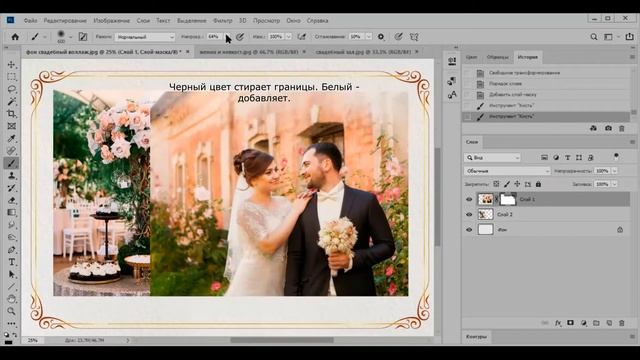This screenshot has height=360, width=640.
Task: Add layer style fx icon
Action: 558,323
